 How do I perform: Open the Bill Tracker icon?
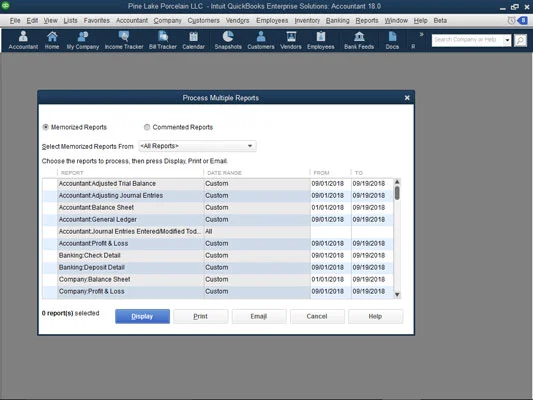coord(163,40)
